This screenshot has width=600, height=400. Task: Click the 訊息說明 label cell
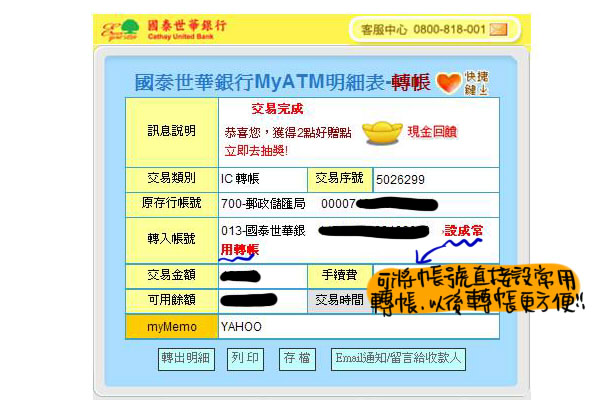172,132
